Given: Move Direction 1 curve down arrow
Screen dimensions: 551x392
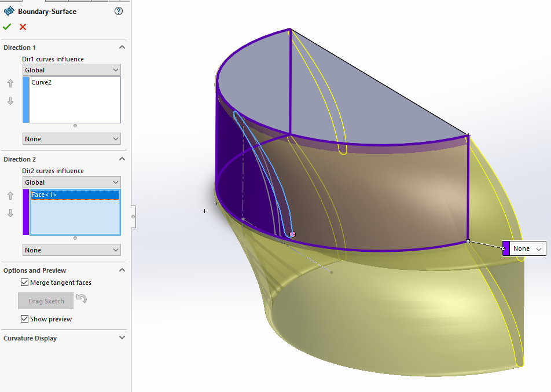Looking at the screenshot, I should pyautogui.click(x=10, y=101).
